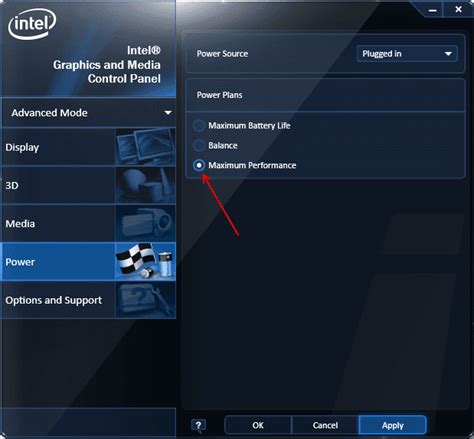Viewport: 474px width, 439px height.
Task: Click the Intel logo
Action: pos(32,24)
